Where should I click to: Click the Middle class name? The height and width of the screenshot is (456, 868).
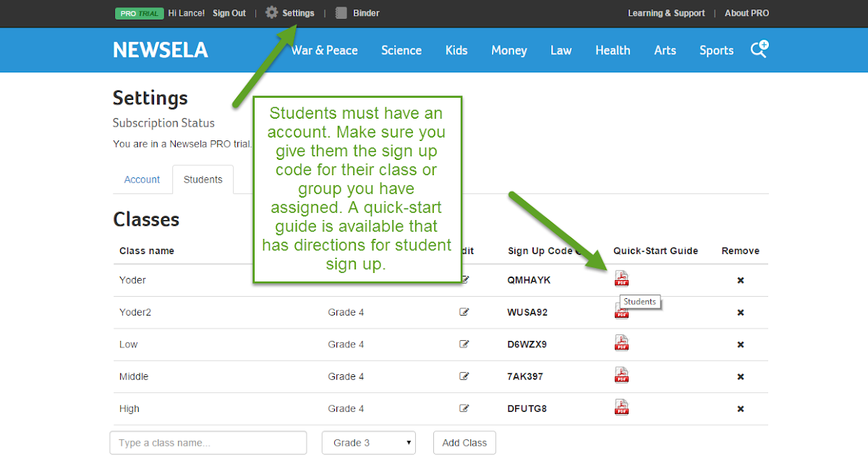[x=134, y=376]
